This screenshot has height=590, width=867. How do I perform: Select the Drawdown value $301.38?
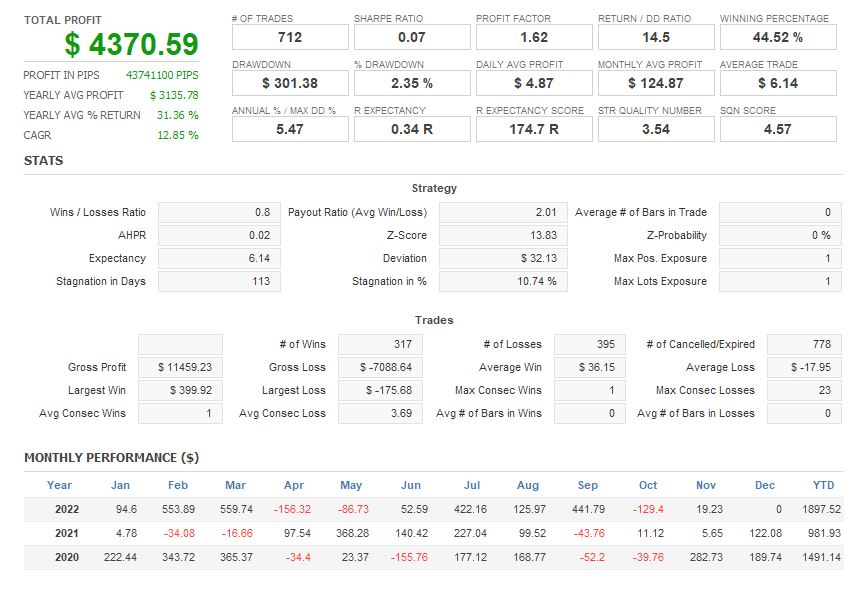290,83
